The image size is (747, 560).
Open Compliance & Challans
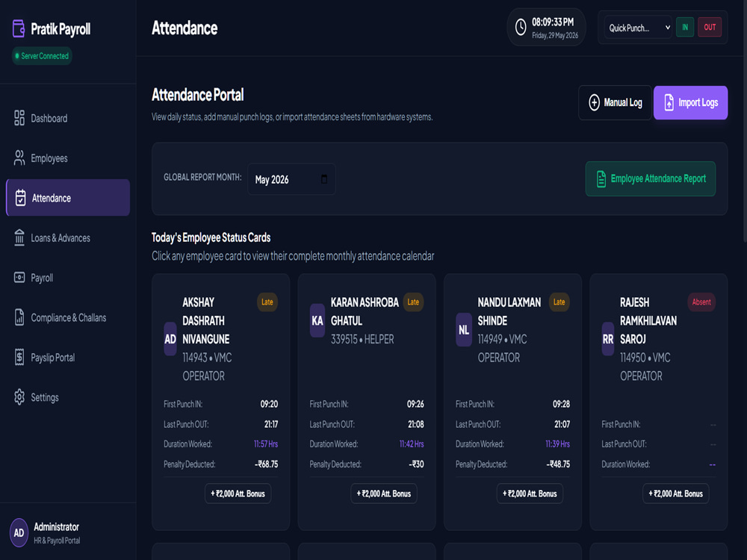[x=68, y=317]
